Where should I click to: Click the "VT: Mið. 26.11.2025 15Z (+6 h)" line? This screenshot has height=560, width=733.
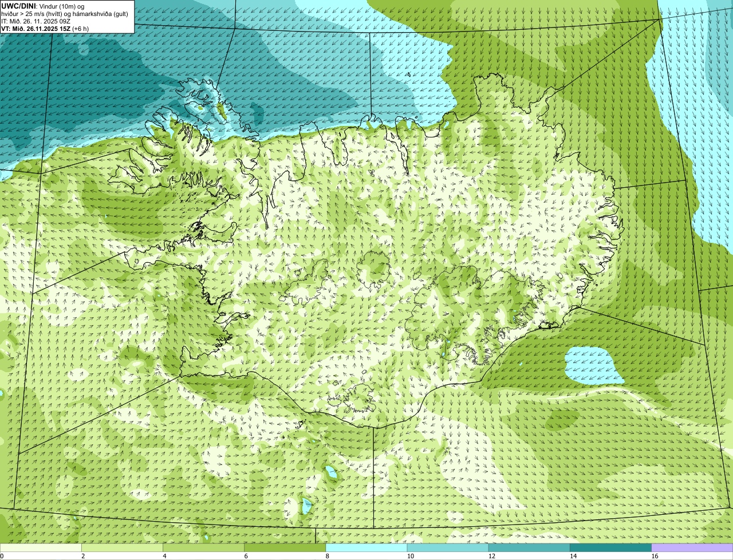point(45,28)
